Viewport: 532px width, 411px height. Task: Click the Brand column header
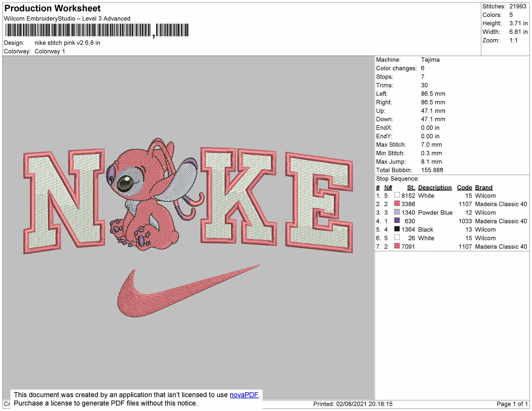tap(483, 187)
